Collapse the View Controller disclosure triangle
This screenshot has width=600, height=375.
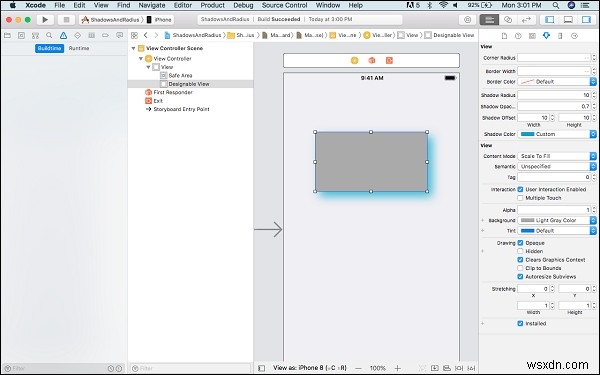141,59
